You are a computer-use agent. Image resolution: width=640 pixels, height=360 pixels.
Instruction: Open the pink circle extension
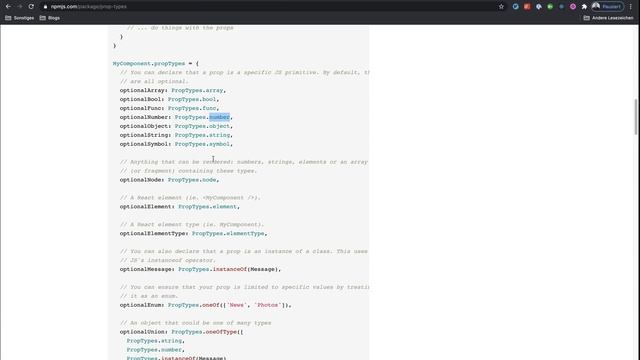(573, 7)
